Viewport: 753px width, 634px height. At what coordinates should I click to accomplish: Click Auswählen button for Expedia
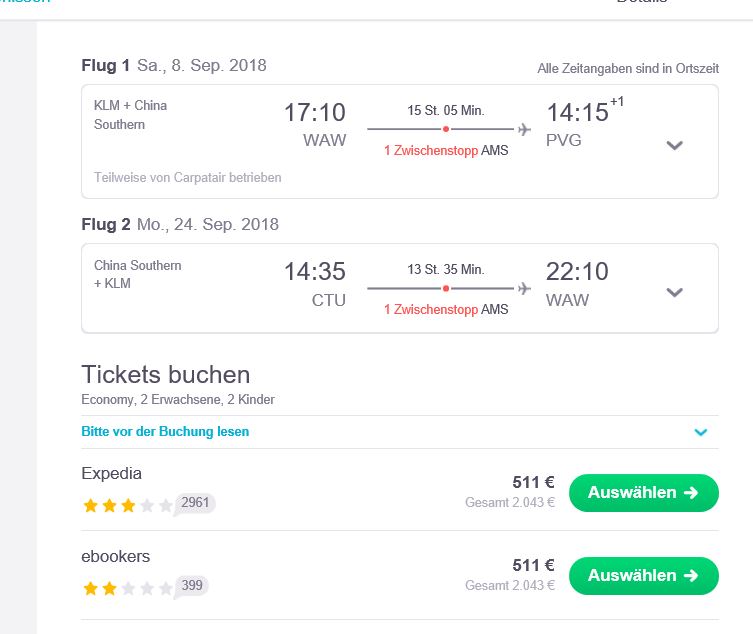(x=644, y=493)
